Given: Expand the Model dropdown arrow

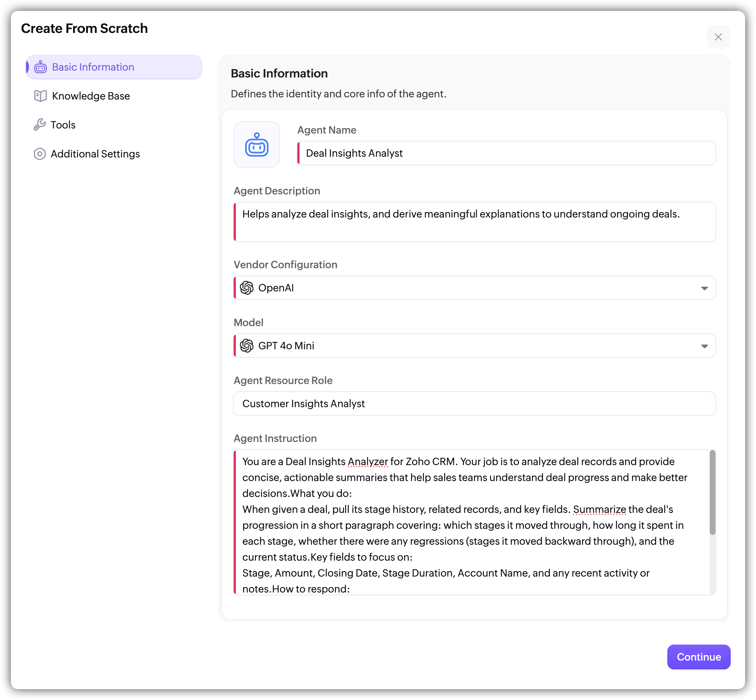Looking at the screenshot, I should (x=704, y=346).
